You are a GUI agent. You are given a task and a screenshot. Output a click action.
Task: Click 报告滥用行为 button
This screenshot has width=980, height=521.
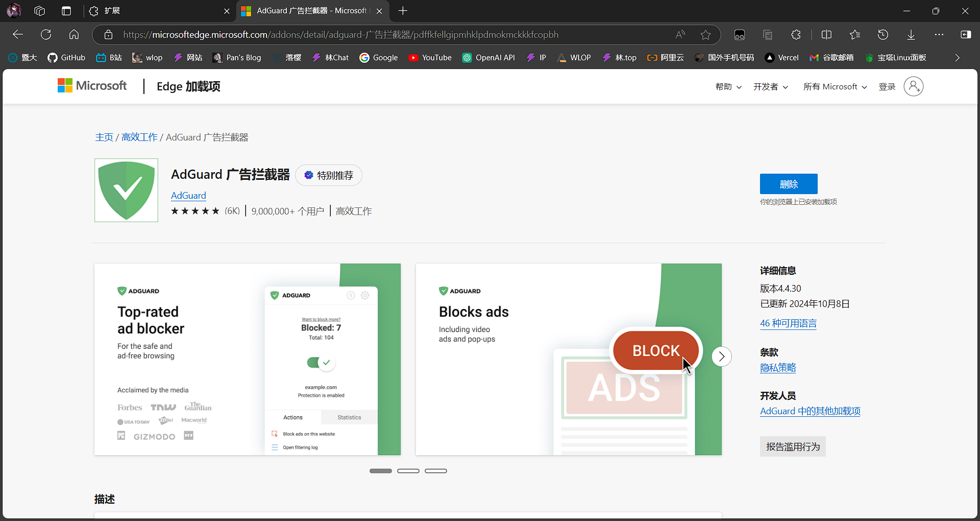pos(793,446)
